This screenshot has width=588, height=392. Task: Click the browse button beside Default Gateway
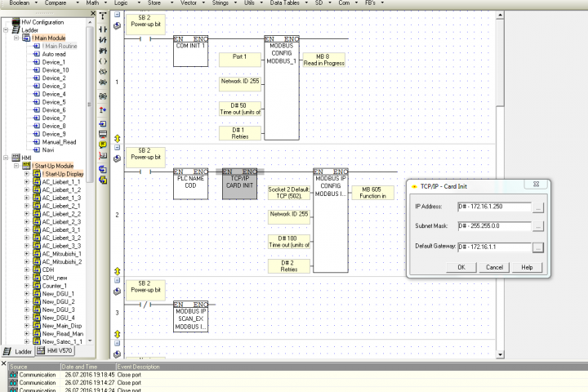tap(538, 247)
